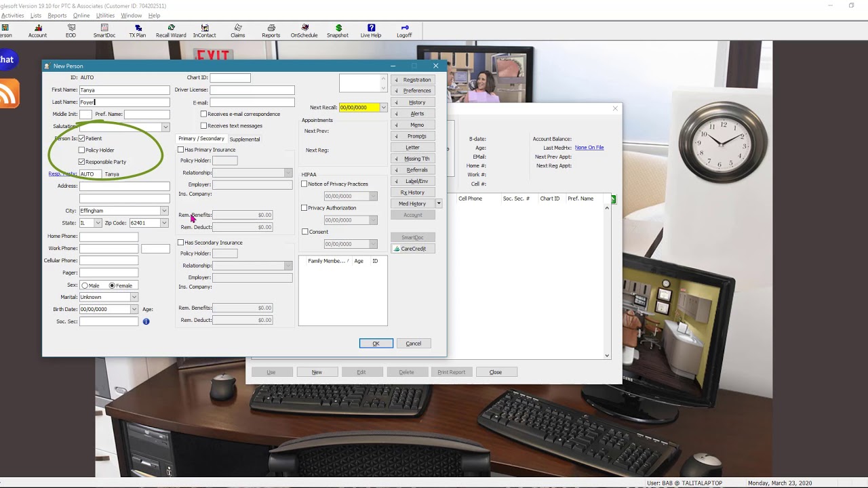Check the Consent checkbox

(304, 232)
